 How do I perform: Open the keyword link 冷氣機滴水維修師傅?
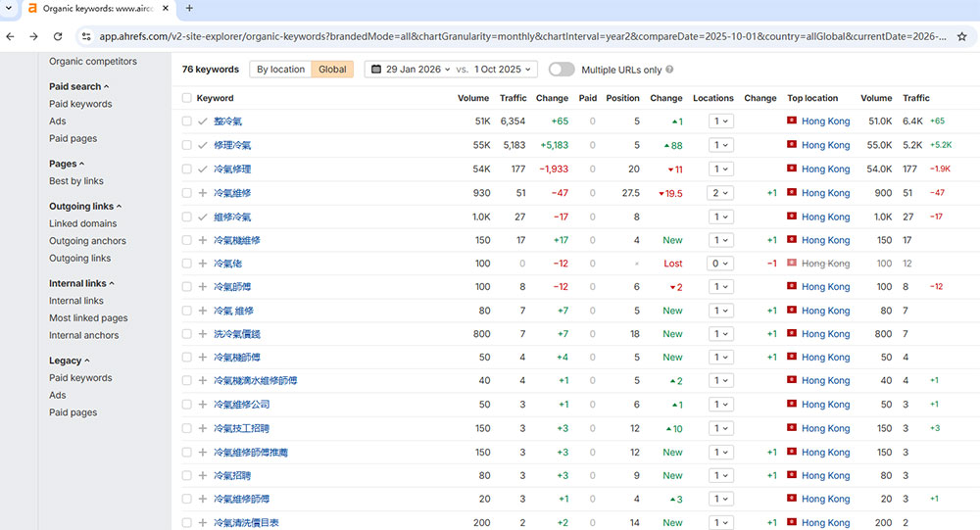pyautogui.click(x=256, y=381)
